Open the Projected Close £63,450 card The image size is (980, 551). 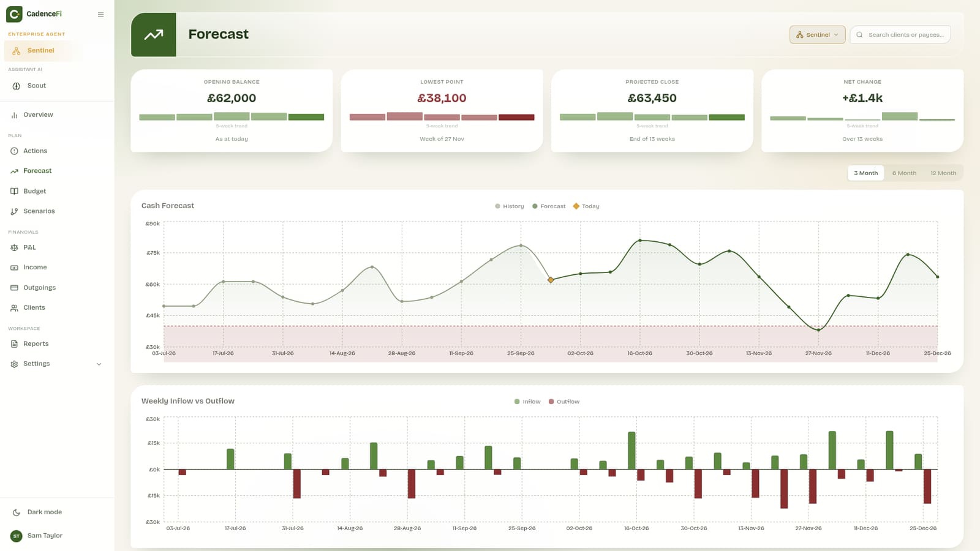pos(652,110)
